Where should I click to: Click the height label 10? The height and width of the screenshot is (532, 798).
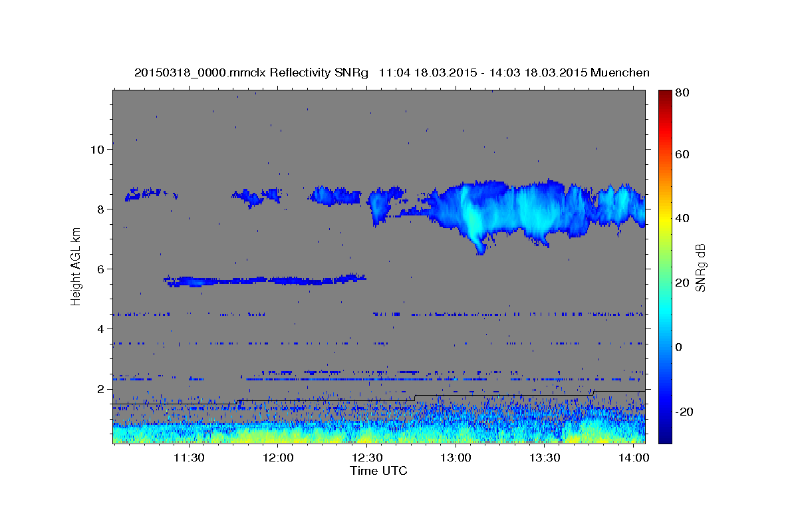click(98, 149)
